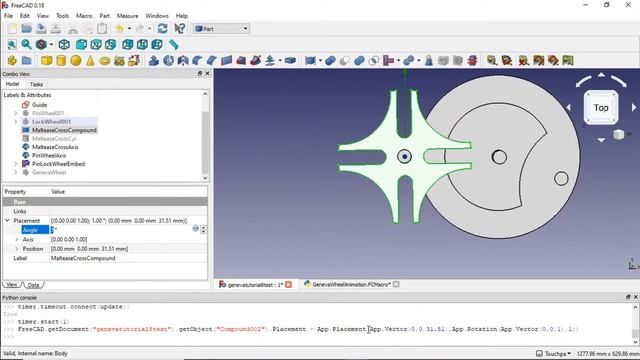The width and height of the screenshot is (640, 360).
Task: Click into the Angle value input field
Action: (120, 230)
